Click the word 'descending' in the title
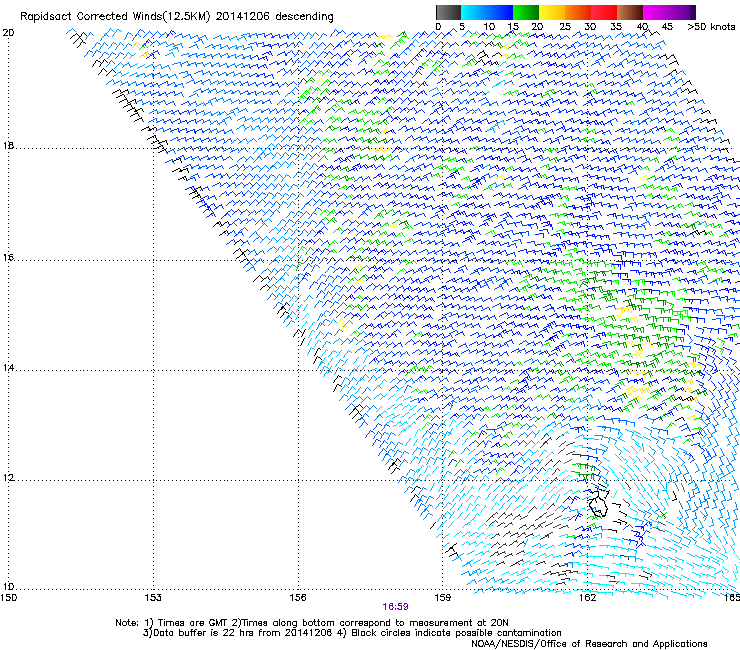 pos(304,17)
